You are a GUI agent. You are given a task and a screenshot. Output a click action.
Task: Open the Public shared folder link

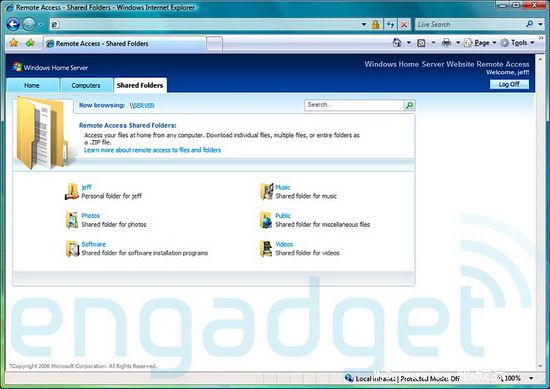pos(283,215)
